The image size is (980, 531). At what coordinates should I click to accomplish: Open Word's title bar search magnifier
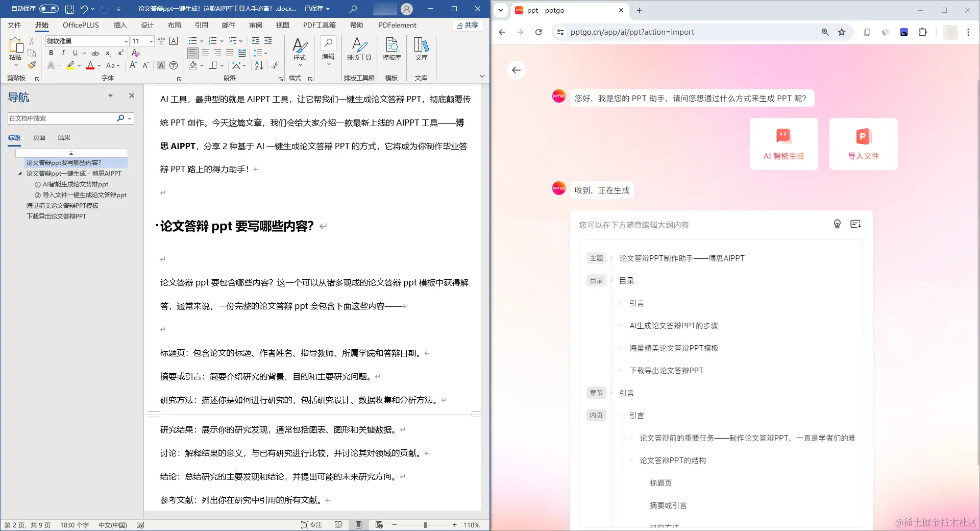(353, 9)
